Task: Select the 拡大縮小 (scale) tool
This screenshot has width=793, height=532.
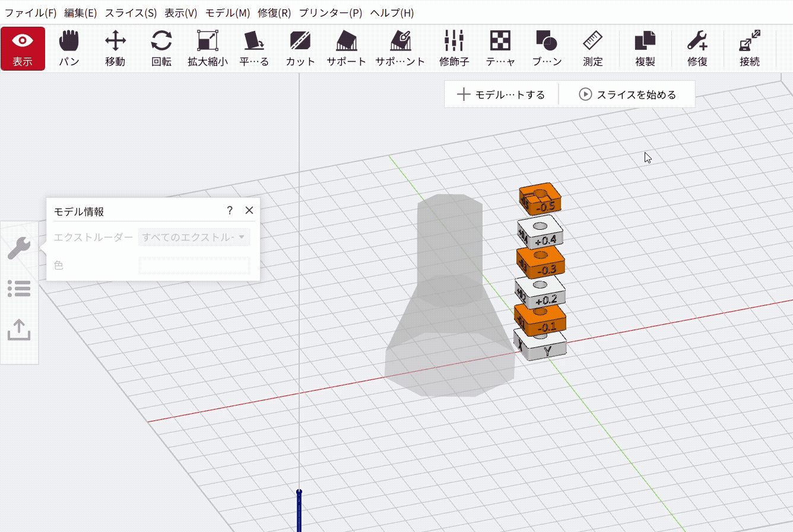Action: tap(208, 49)
